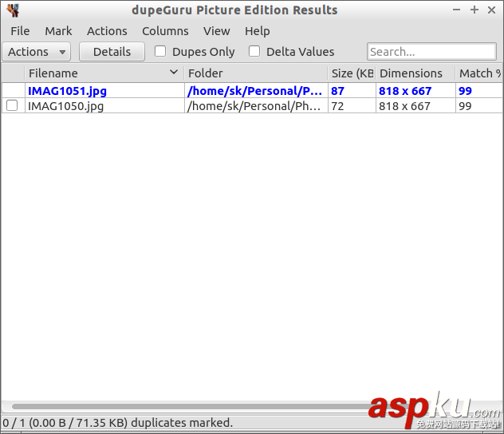Screen dimensions: 504x434
Task: Sort by the Size (KB) column header
Action: pos(352,73)
